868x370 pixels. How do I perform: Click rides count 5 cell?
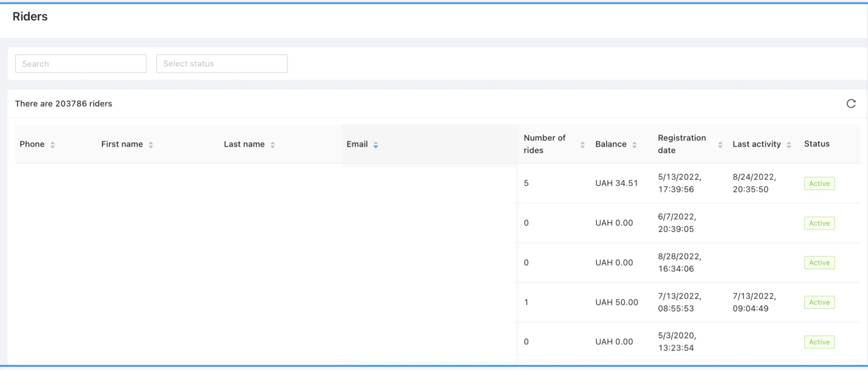pos(526,183)
